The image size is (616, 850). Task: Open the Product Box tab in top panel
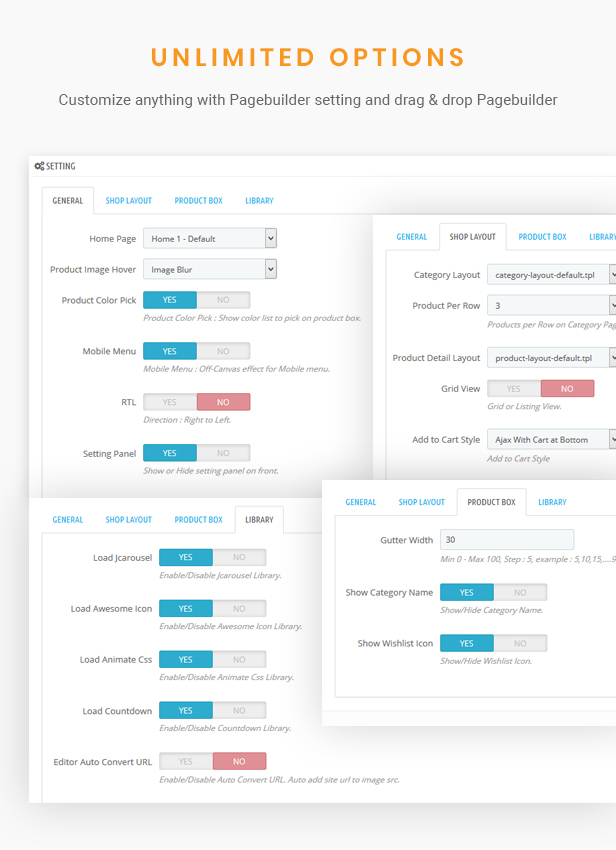coord(198,201)
